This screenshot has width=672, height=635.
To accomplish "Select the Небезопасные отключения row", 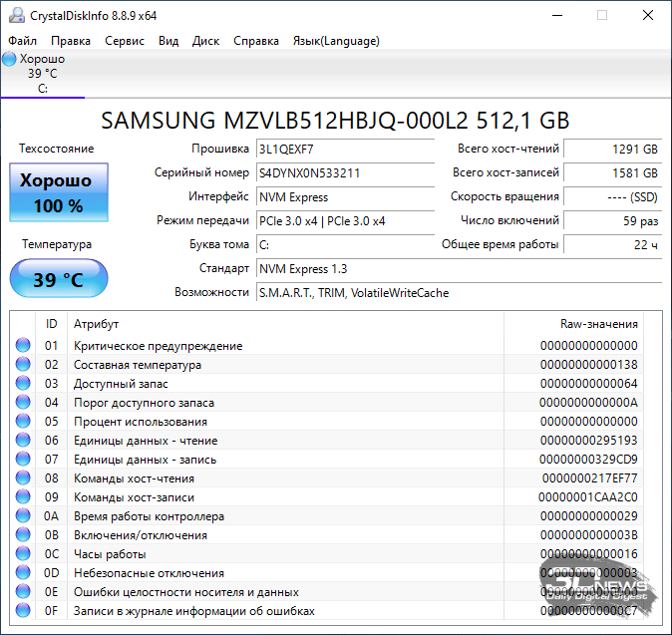I will pyautogui.click(x=327, y=572).
